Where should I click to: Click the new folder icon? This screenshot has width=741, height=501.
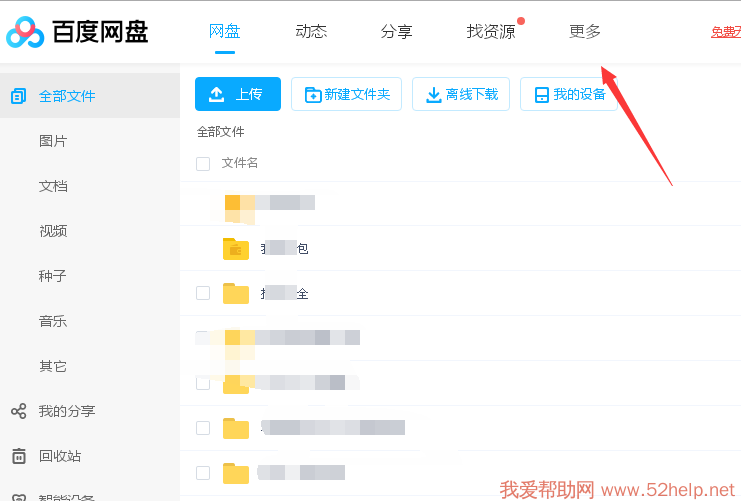pyautogui.click(x=313, y=95)
